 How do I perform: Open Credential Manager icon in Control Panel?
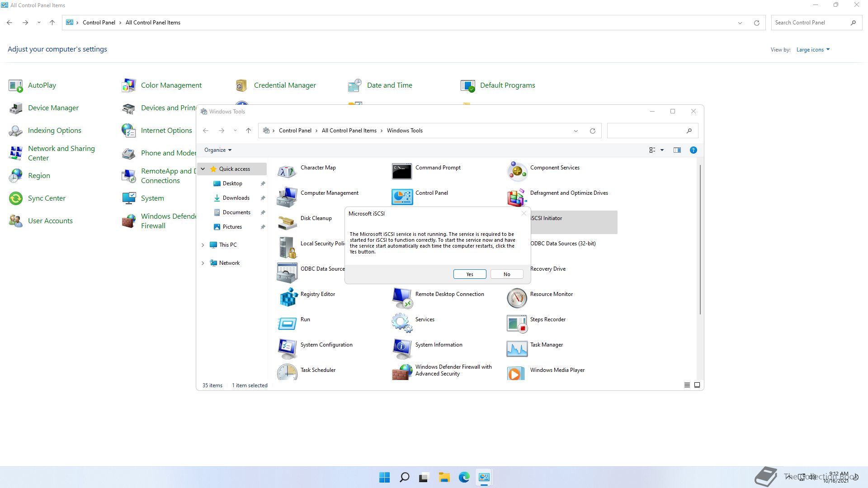pyautogui.click(x=241, y=85)
